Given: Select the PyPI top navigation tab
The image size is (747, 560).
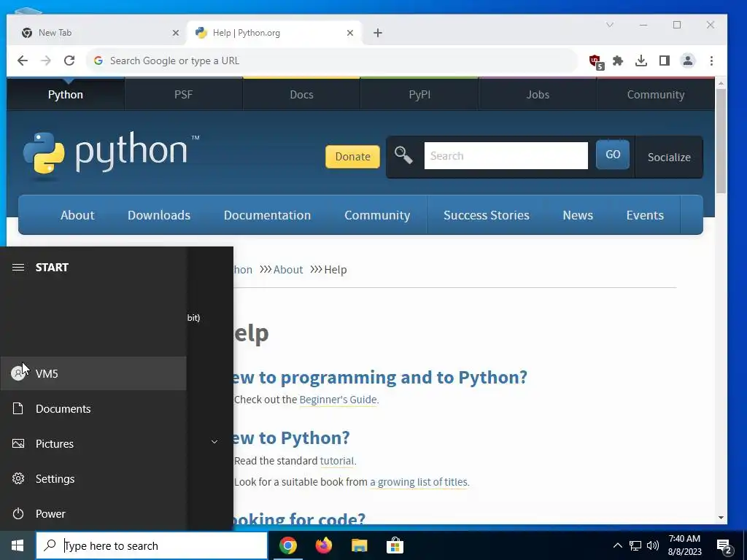Looking at the screenshot, I should (419, 94).
